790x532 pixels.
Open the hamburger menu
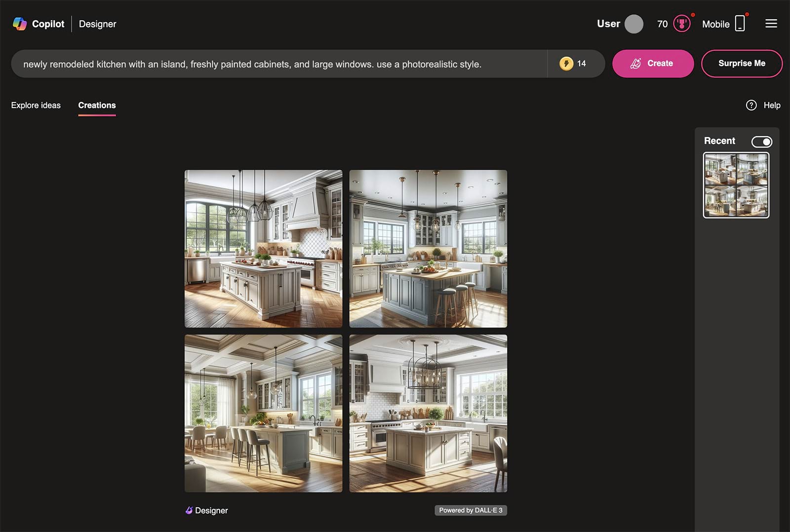pos(771,24)
